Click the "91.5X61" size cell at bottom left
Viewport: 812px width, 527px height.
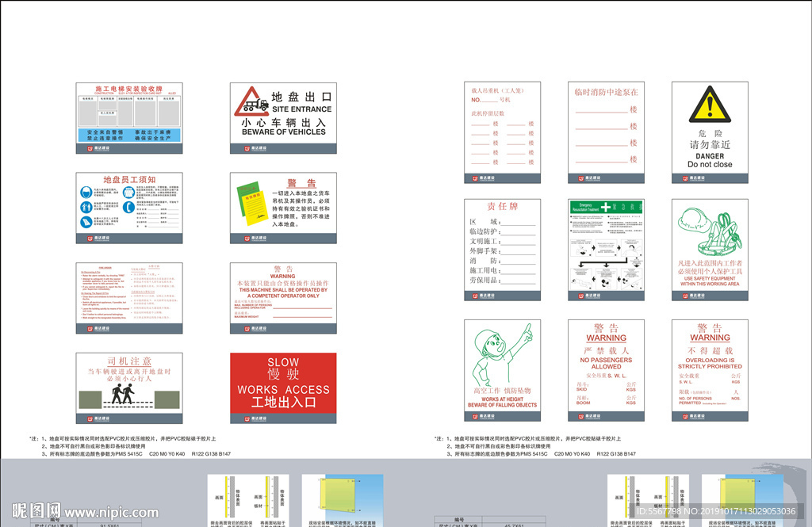coord(109,525)
